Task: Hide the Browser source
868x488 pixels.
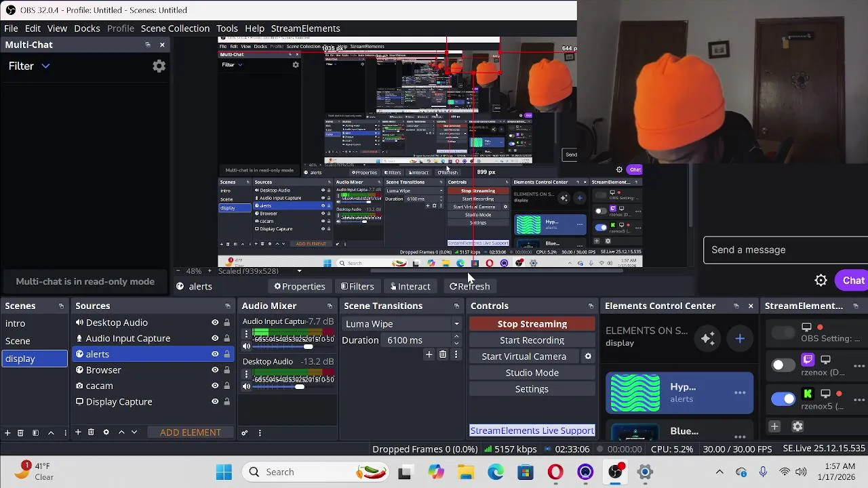Action: coord(215,370)
